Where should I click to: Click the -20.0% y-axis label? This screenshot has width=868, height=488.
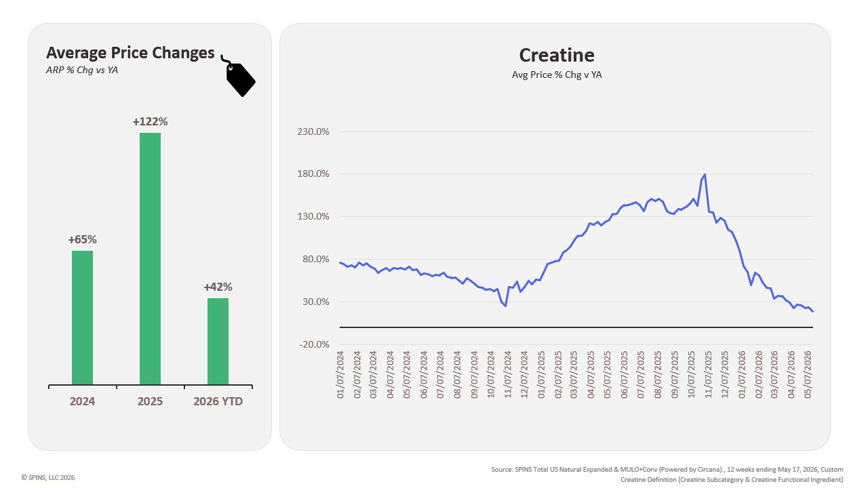click(x=313, y=344)
